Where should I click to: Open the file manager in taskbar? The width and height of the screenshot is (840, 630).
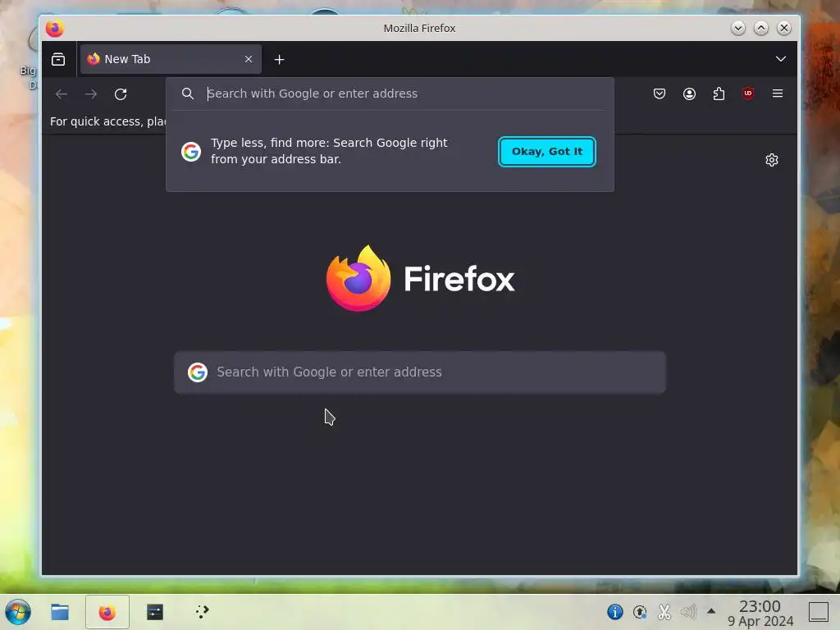click(x=59, y=612)
